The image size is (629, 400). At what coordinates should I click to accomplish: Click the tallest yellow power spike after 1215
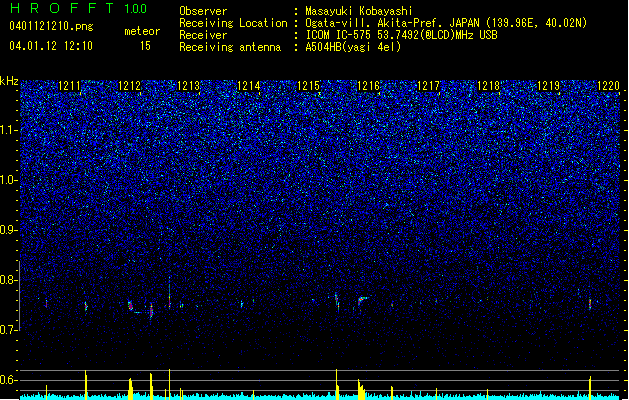337,384
